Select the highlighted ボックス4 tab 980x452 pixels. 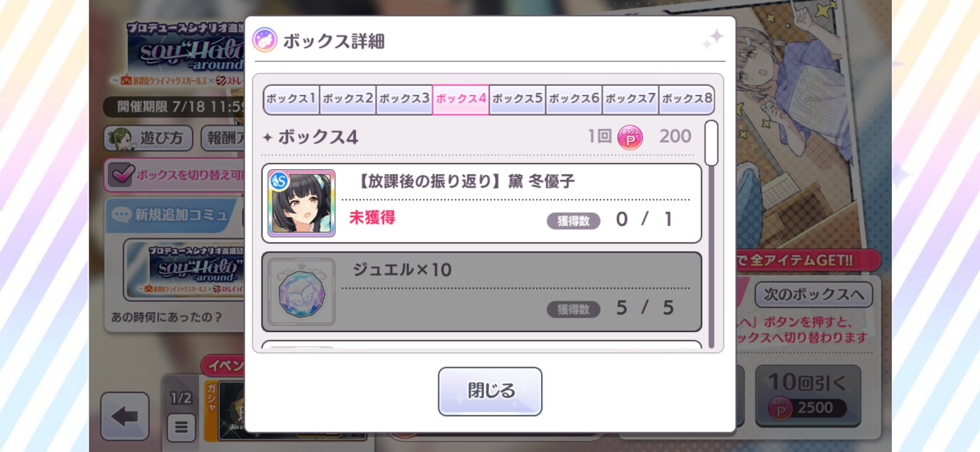[x=461, y=99]
